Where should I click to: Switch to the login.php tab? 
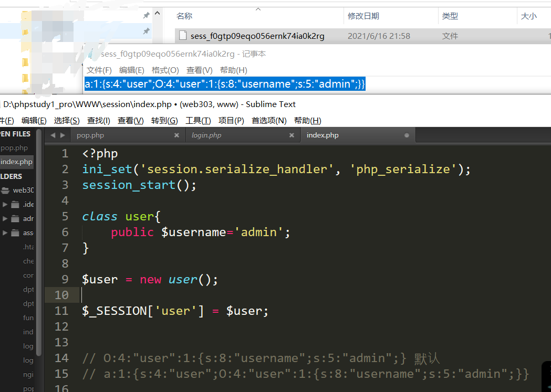[x=243, y=135]
